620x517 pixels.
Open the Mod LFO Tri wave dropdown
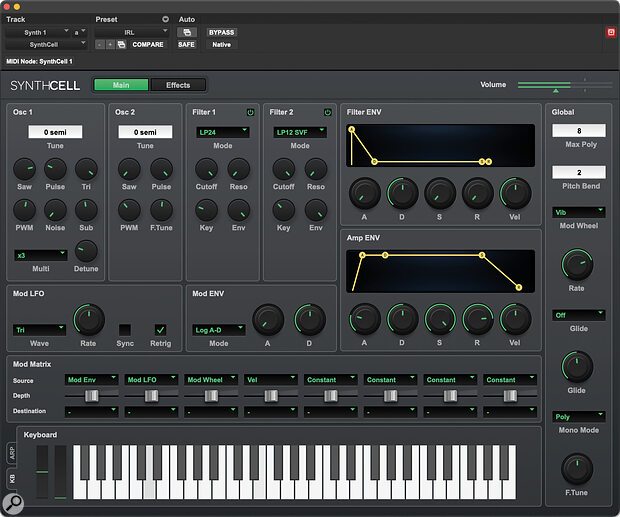pos(39,330)
